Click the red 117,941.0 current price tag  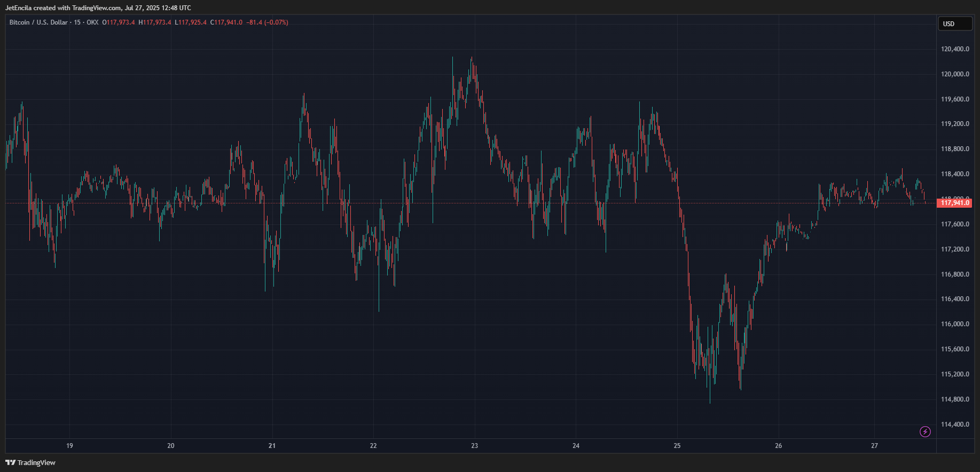tap(954, 203)
